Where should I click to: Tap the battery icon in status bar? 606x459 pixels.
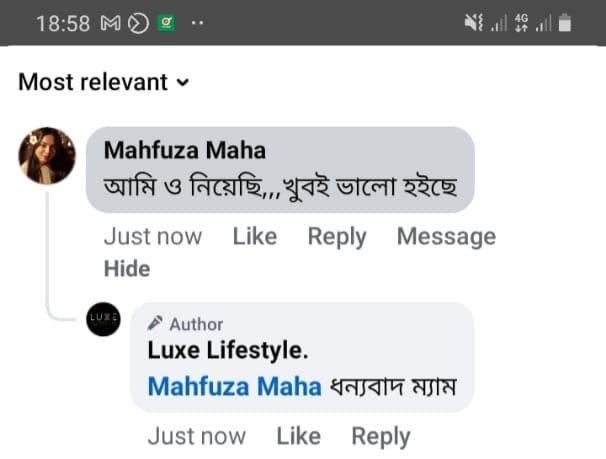(x=566, y=23)
